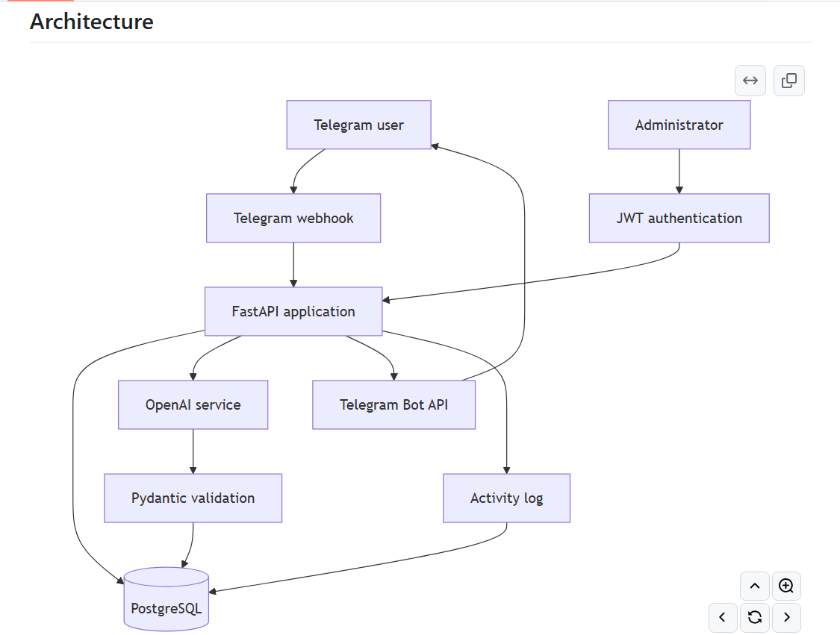This screenshot has height=635, width=840.
Task: Click the Telegram user node
Action: [x=358, y=125]
